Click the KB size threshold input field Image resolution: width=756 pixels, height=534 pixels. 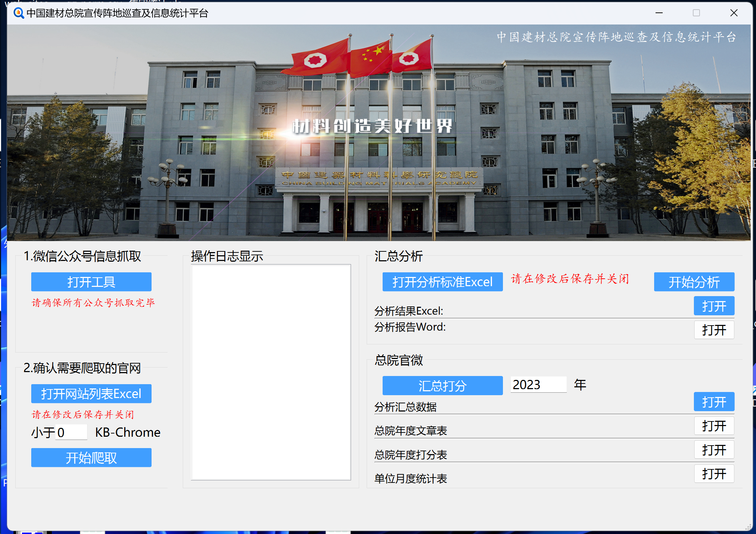pos(71,432)
